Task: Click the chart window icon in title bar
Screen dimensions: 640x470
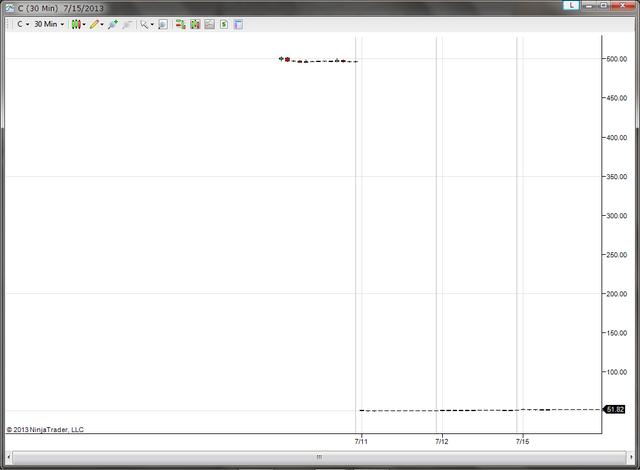Action: point(10,8)
